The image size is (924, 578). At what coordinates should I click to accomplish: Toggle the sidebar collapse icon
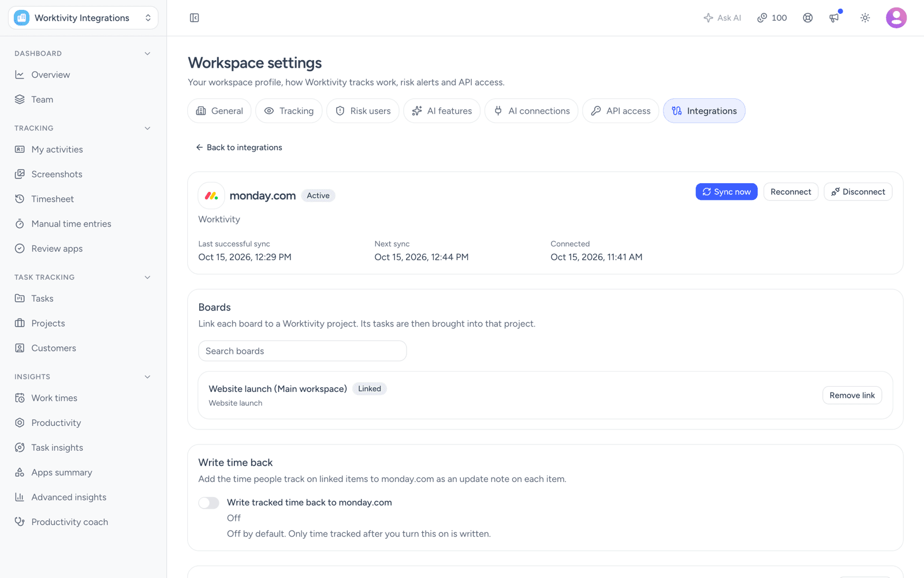(x=195, y=18)
